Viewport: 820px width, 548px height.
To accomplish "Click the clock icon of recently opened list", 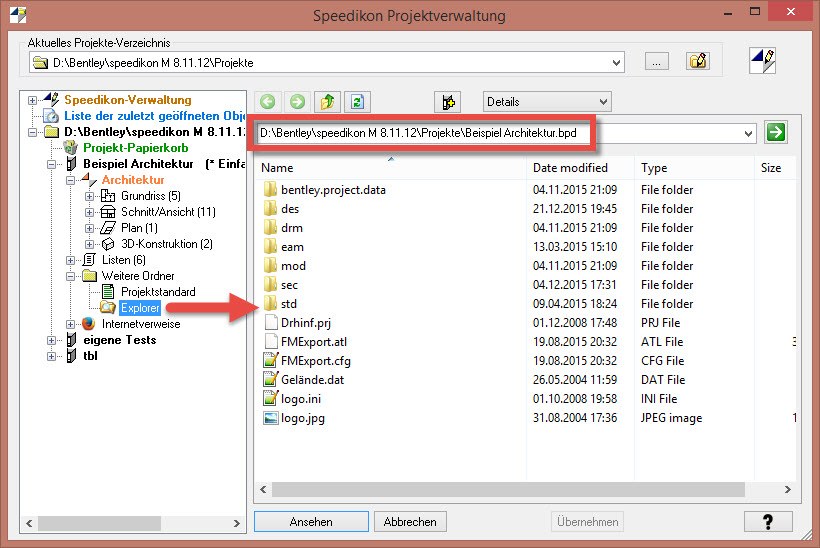I will (x=51, y=116).
